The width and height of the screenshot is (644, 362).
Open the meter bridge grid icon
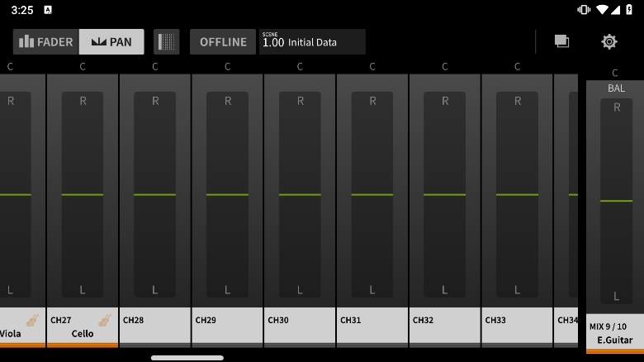point(166,41)
